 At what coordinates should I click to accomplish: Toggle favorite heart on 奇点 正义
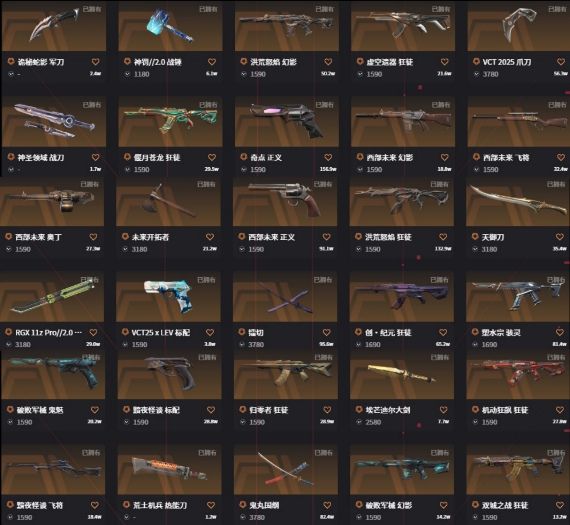coord(328,157)
